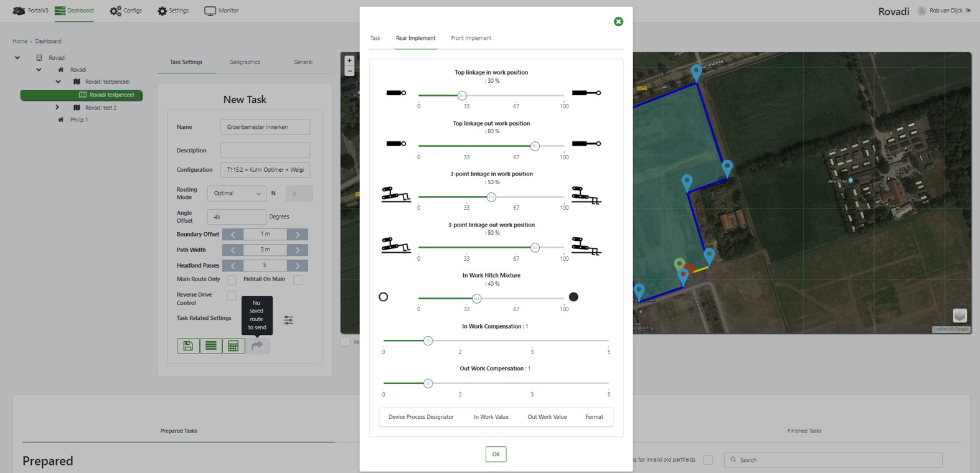
Task: Tick the invalid old partfields checkbox
Action: (x=708, y=460)
